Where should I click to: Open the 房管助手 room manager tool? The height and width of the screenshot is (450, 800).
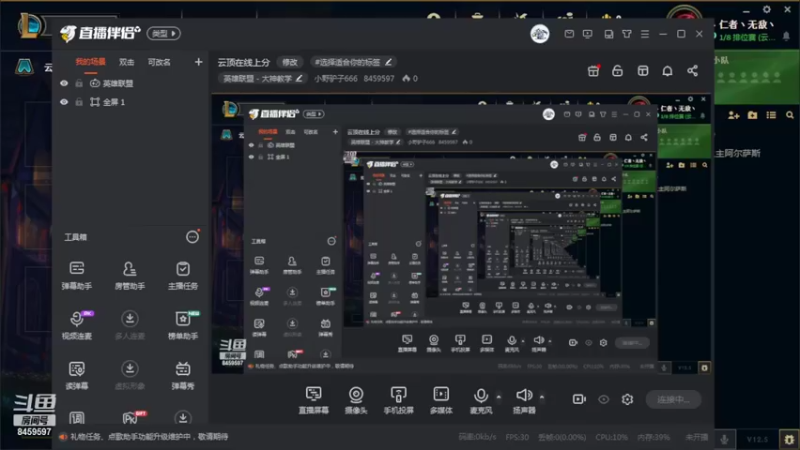point(130,275)
